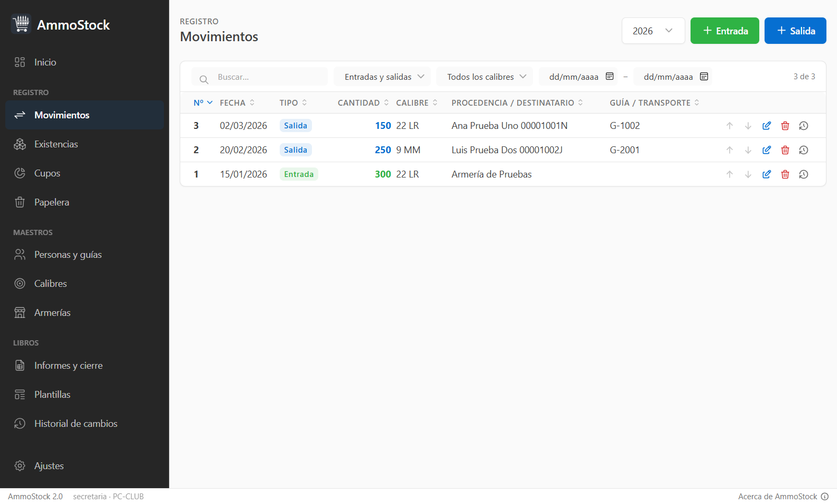Open Personas y guías
This screenshot has width=837, height=504.
coord(85,255)
